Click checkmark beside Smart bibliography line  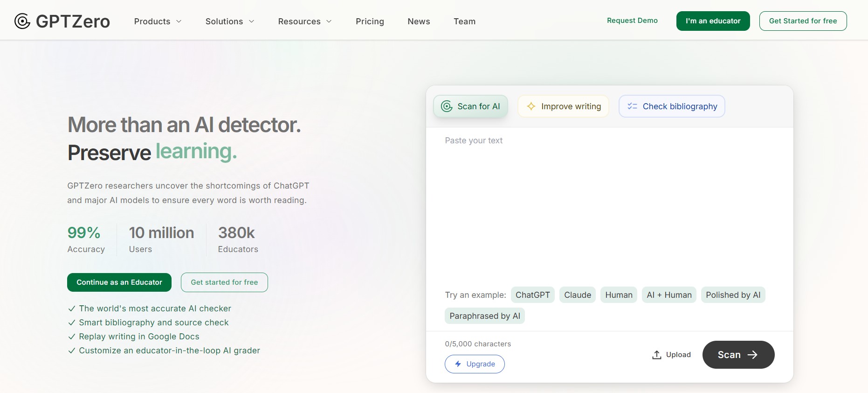point(72,323)
